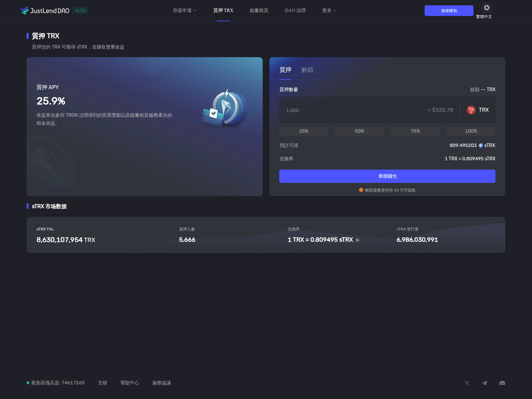Click the 8,630,107,954 TRX TVL value

(x=66, y=240)
